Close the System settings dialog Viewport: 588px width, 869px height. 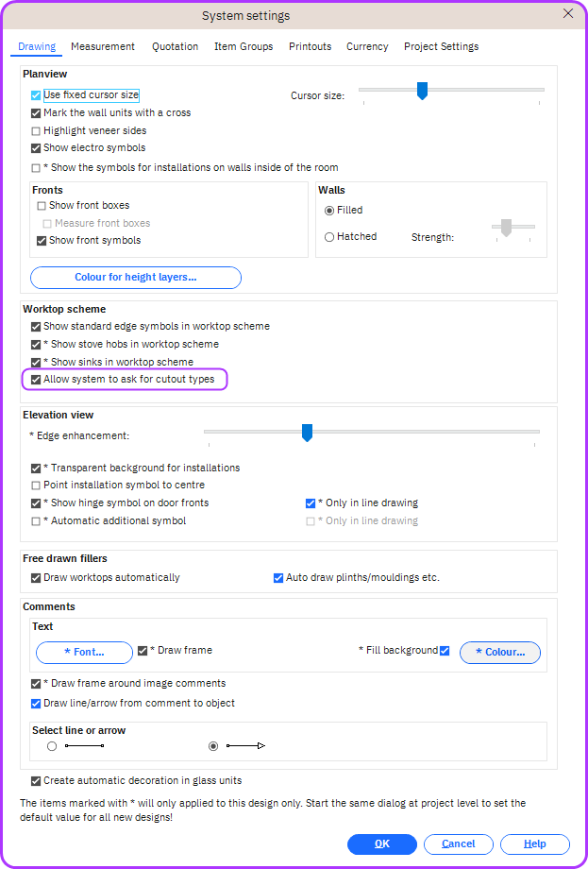point(567,14)
